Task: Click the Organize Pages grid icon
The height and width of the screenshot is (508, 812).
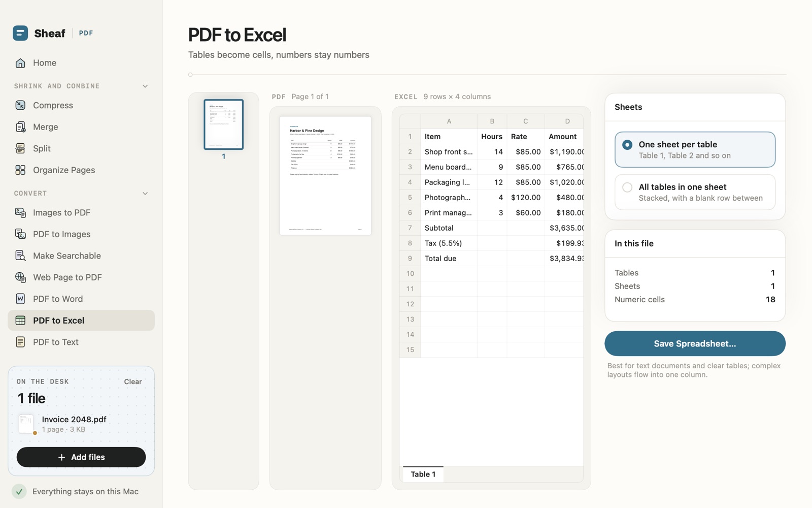Action: point(20,170)
